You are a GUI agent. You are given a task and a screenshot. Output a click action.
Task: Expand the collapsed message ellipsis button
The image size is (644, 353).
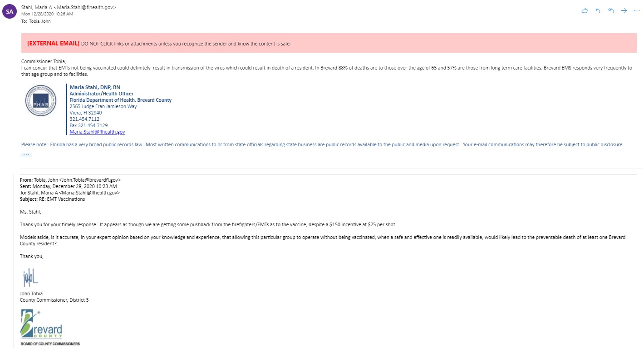pyautogui.click(x=26, y=154)
